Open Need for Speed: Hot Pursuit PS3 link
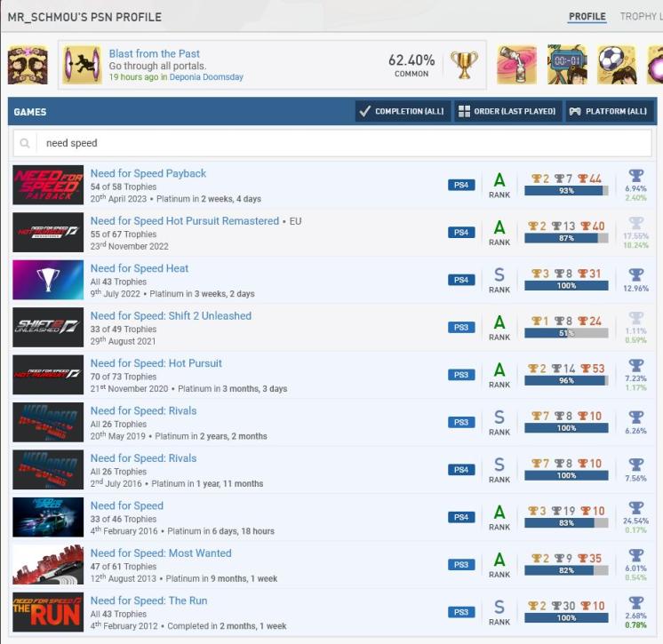 (x=156, y=363)
